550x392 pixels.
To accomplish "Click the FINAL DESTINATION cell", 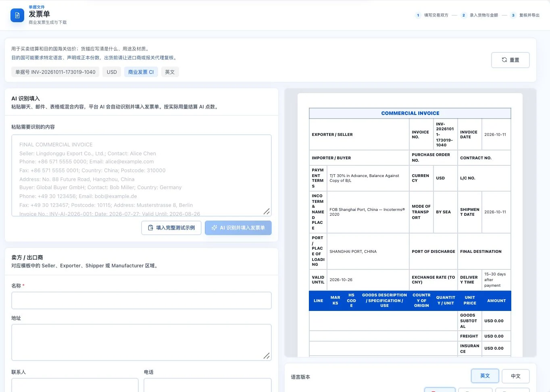I will 484,252.
